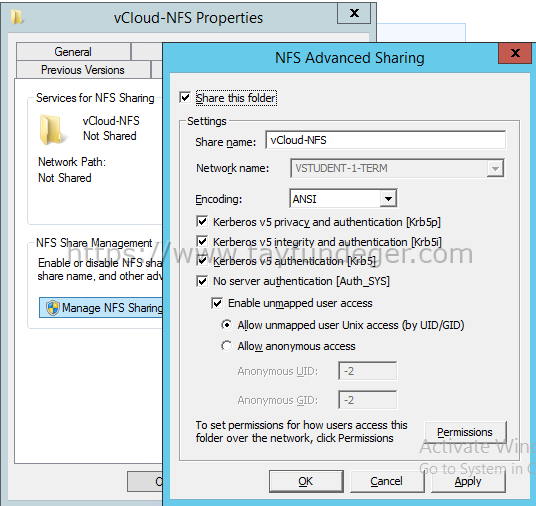Click the shield icon on Manage NFS Sharing
This screenshot has height=506, width=536.
(x=53, y=308)
